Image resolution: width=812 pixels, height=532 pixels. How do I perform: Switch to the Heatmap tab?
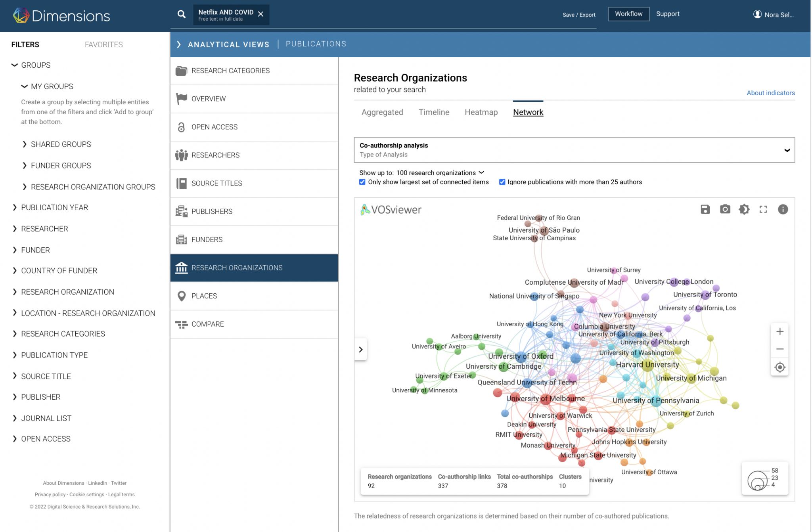tap(481, 112)
